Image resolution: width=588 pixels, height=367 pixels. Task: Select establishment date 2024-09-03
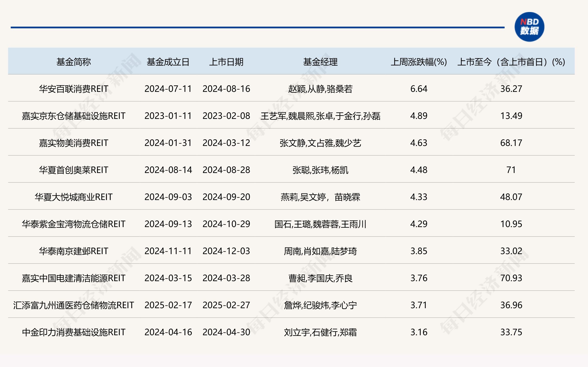(168, 197)
